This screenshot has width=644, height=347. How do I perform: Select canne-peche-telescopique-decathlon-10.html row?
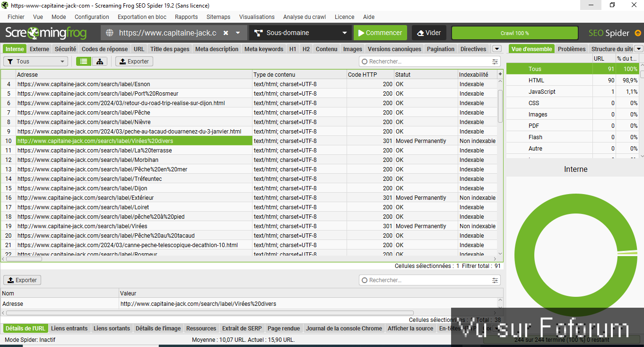pos(249,245)
